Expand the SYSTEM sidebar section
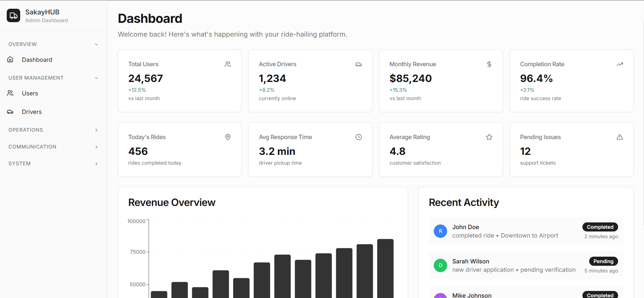Screen dimensions: 644x298 coord(53,164)
